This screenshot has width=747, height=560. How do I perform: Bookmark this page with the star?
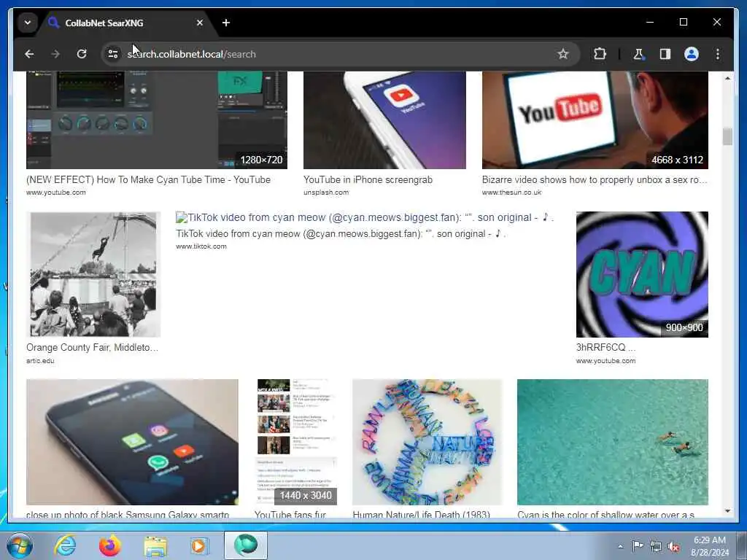pos(562,54)
